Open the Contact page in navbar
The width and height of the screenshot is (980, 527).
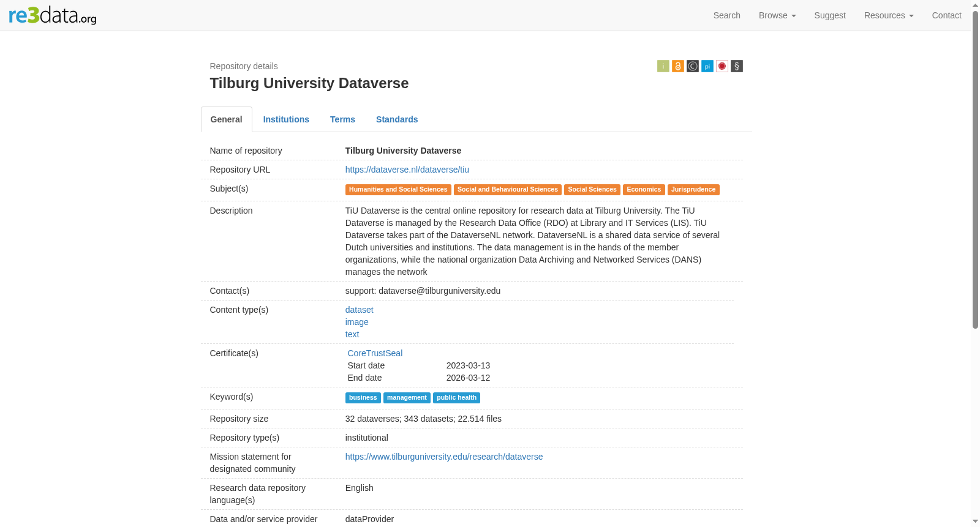(946, 15)
